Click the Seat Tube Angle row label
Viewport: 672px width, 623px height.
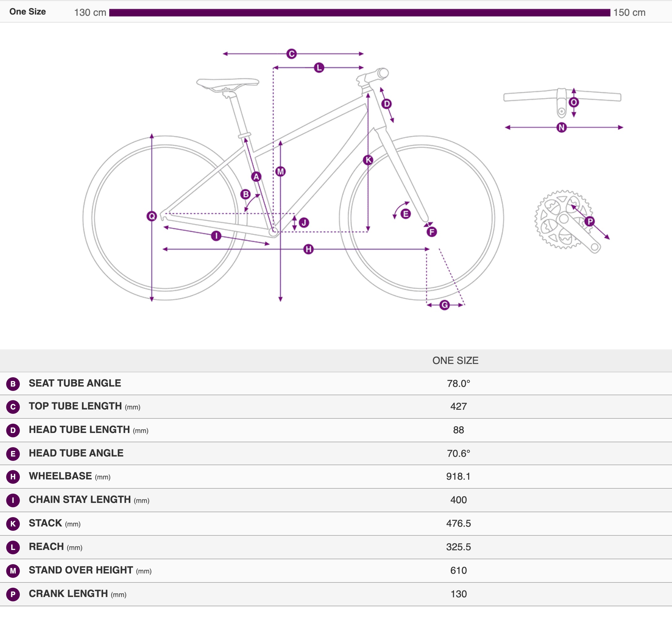pos(75,383)
